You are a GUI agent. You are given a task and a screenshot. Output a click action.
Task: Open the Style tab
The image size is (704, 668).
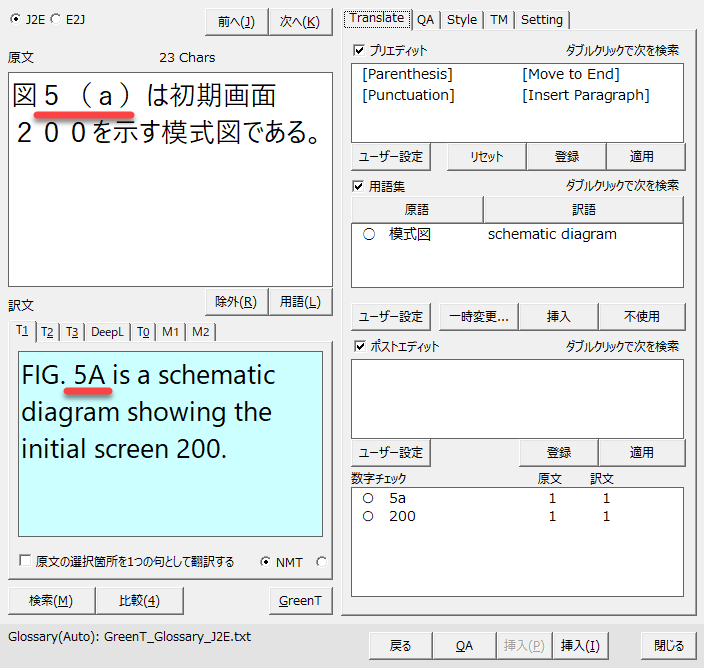point(461,19)
